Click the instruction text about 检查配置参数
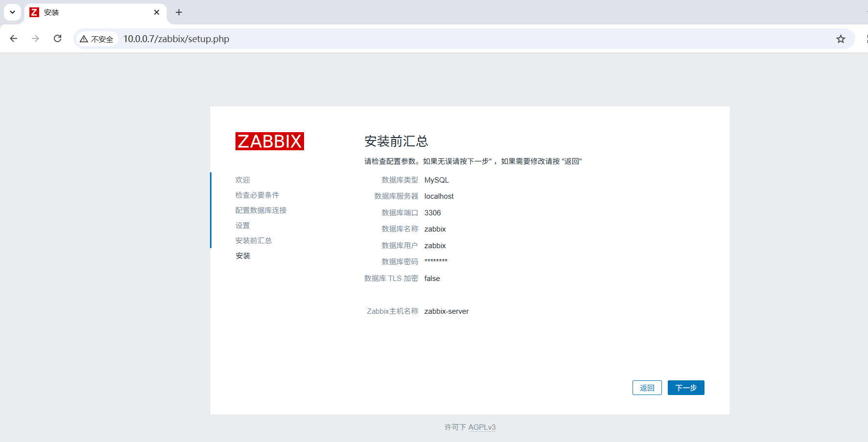Image resolution: width=868 pixels, height=442 pixels. tap(473, 162)
